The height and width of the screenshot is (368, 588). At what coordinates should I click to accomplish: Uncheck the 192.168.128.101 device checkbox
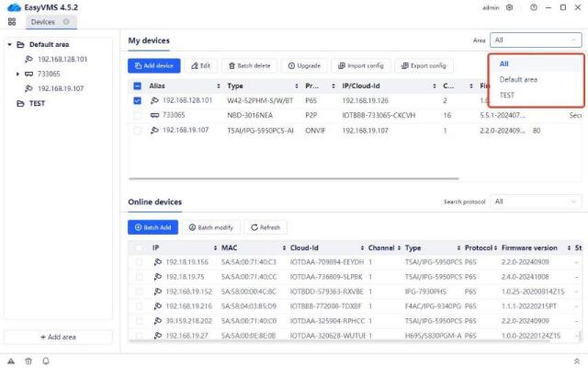(x=138, y=100)
